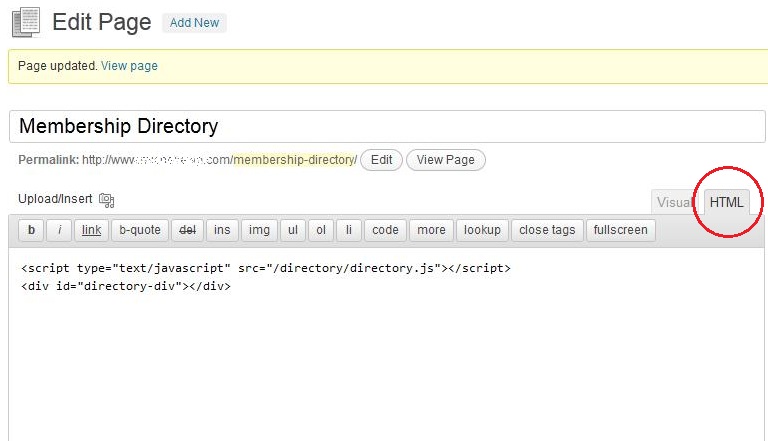Click the View Page button
The height and width of the screenshot is (441, 768).
(446, 160)
